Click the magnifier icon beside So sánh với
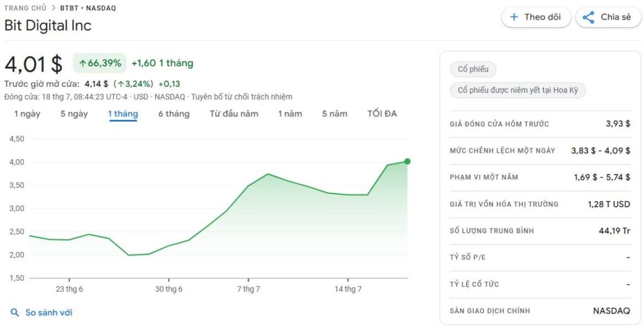Screen dimensions: 644x326 pyautogui.click(x=14, y=313)
